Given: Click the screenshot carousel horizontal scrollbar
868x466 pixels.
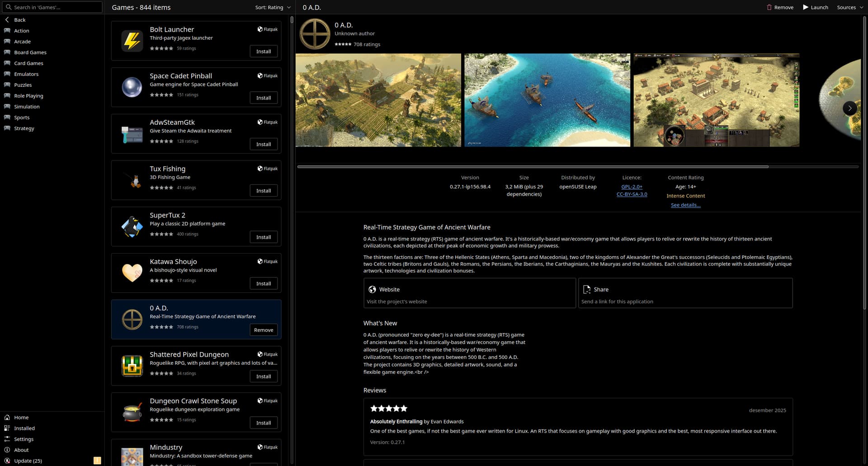Looking at the screenshot, I should [x=533, y=167].
